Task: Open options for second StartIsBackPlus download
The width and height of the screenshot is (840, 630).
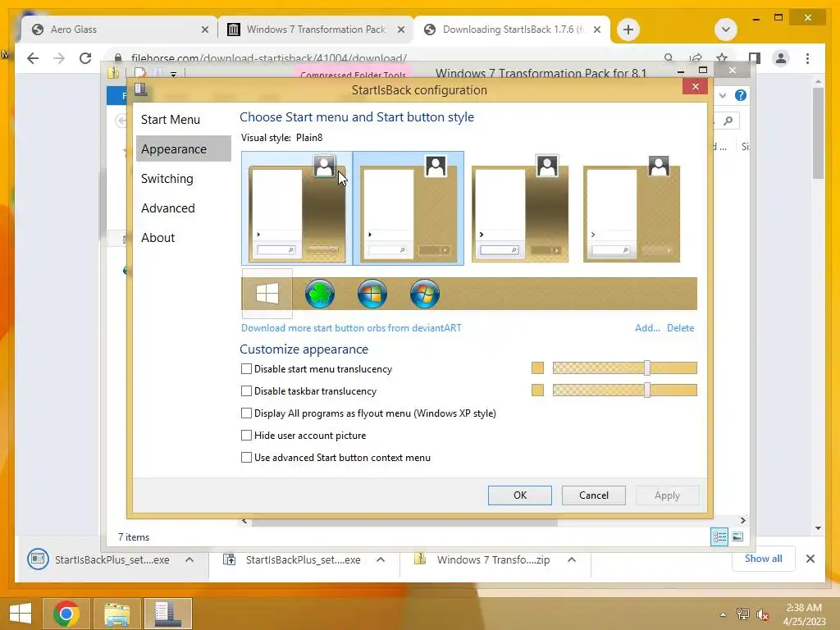Action: pyautogui.click(x=381, y=559)
